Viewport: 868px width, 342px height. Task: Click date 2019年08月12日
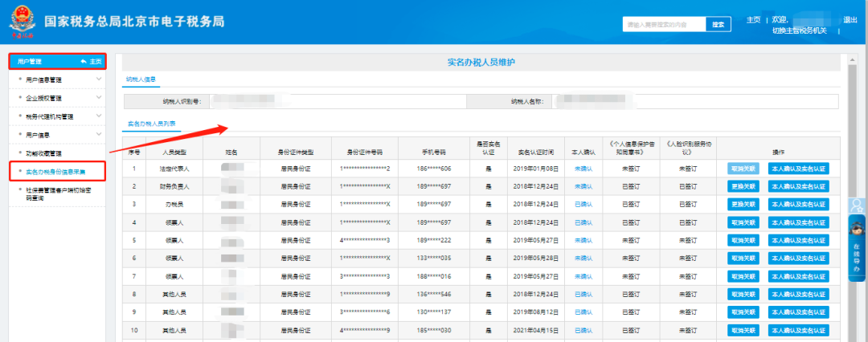point(536,312)
